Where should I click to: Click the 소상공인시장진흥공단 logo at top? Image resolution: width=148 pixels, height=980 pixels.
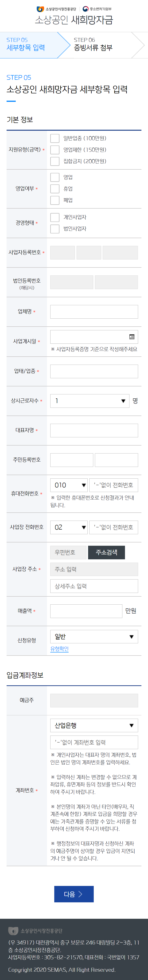[56, 9]
